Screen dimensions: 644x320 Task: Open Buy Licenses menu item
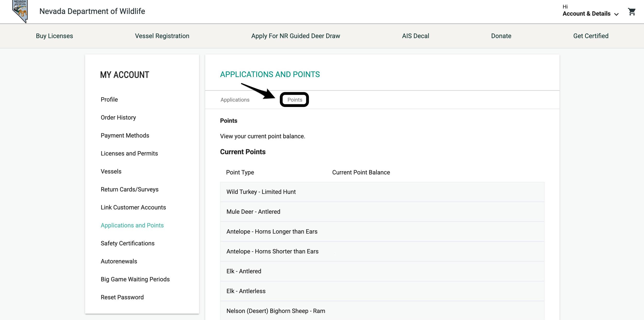[x=54, y=36]
